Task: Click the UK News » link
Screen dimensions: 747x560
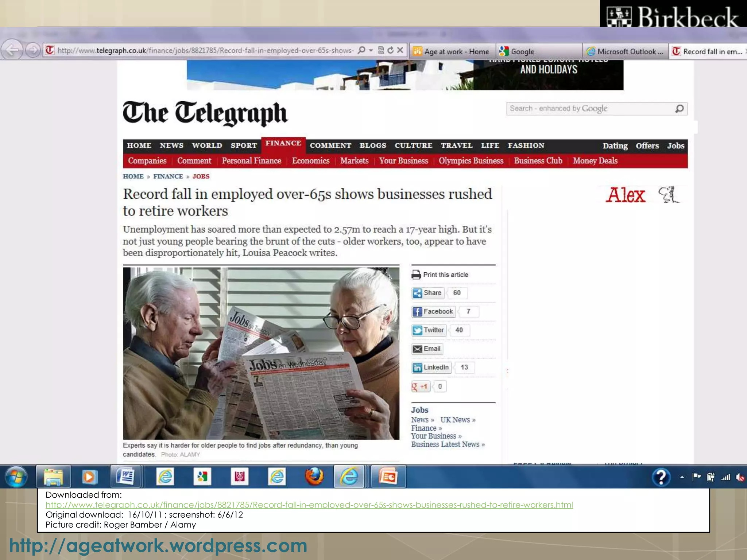Action: [x=458, y=420]
